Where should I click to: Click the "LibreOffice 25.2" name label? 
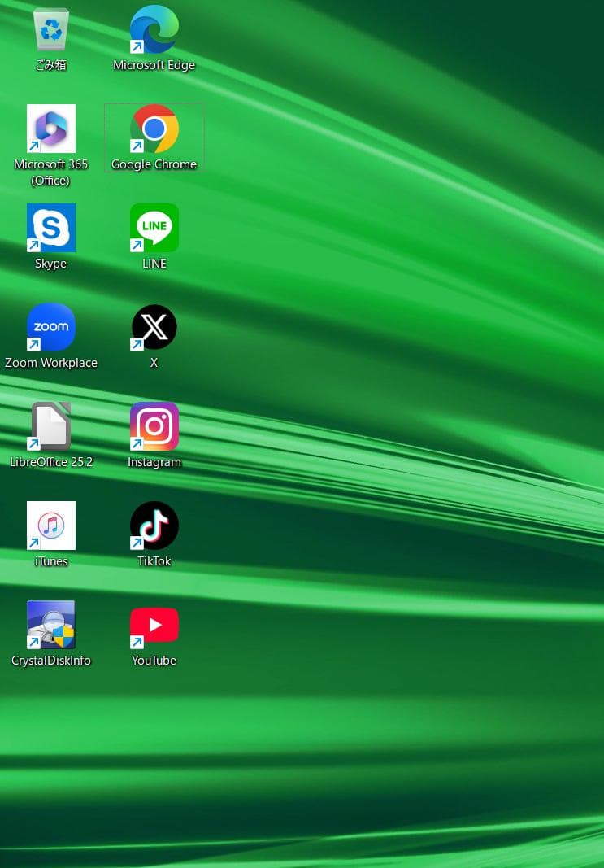(51, 462)
